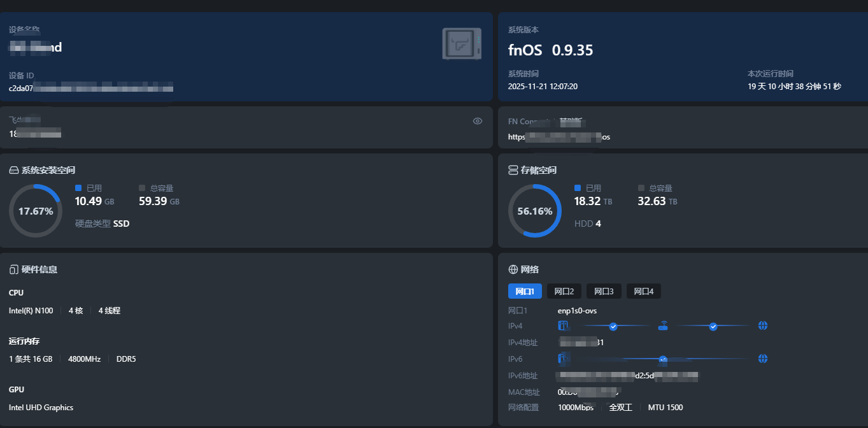868x428 pixels.
Task: Select the 网口1 tab
Action: click(524, 291)
